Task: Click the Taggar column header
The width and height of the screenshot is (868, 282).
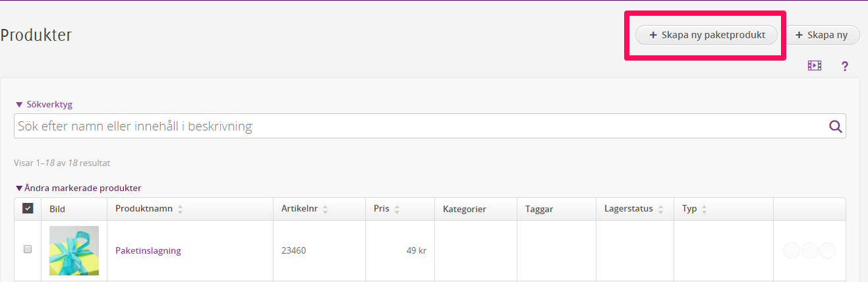Action: tap(539, 209)
